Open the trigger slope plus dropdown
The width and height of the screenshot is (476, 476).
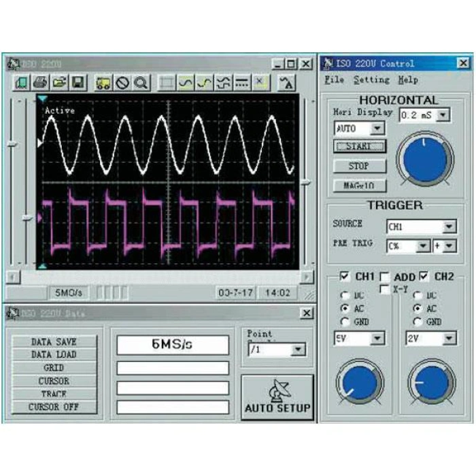[x=449, y=246]
